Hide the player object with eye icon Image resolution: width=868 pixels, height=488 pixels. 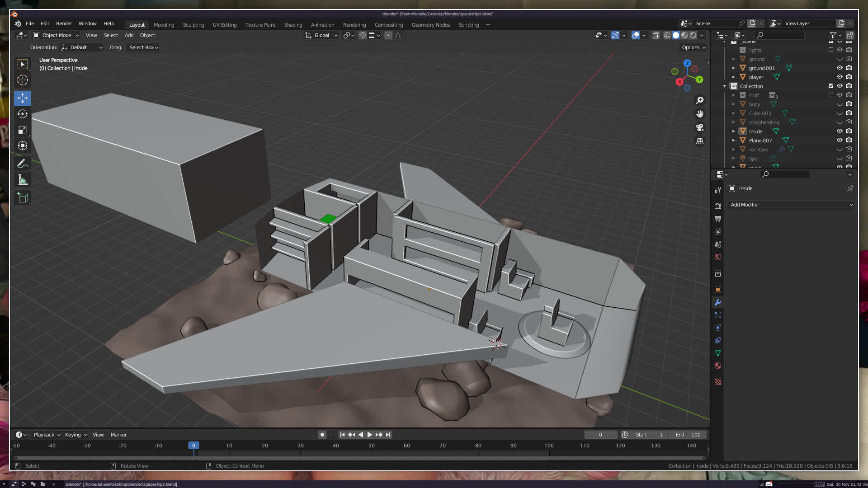840,77
